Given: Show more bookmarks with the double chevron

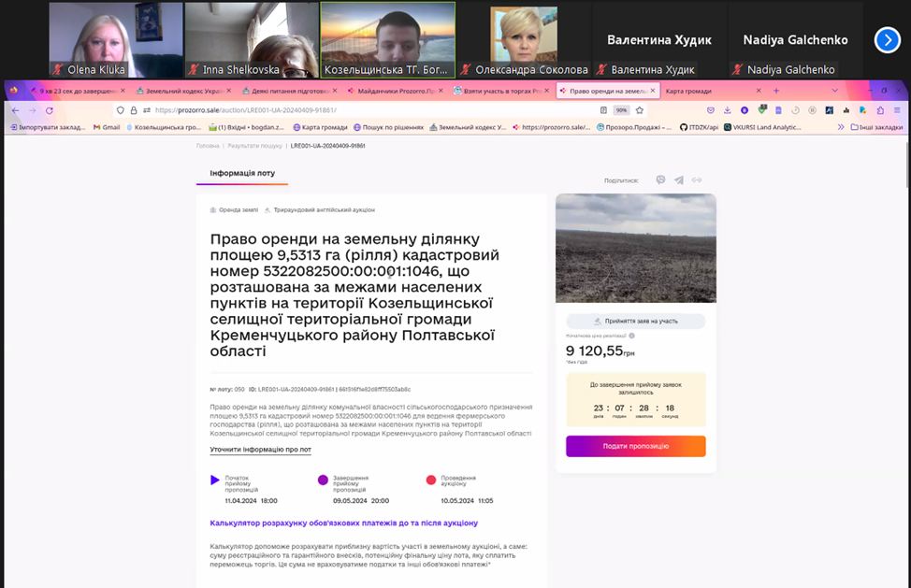Looking at the screenshot, I should pos(840,127).
